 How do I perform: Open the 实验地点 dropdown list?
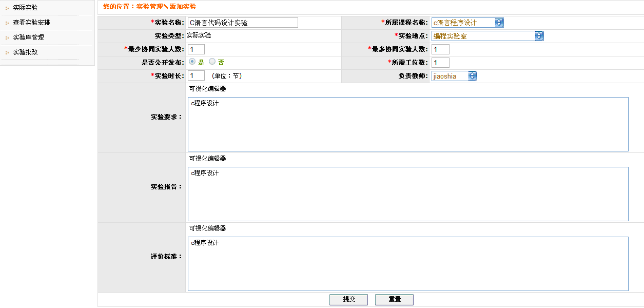coord(539,36)
